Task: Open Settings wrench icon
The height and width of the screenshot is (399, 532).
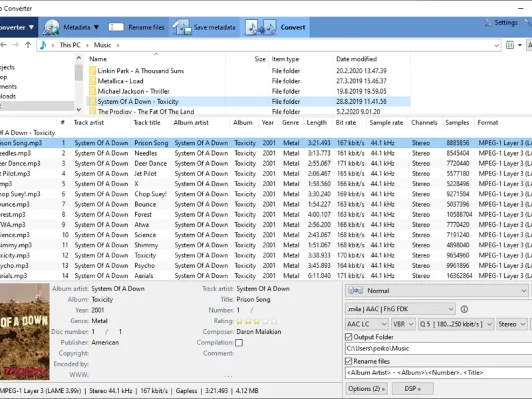Action: tap(488, 23)
